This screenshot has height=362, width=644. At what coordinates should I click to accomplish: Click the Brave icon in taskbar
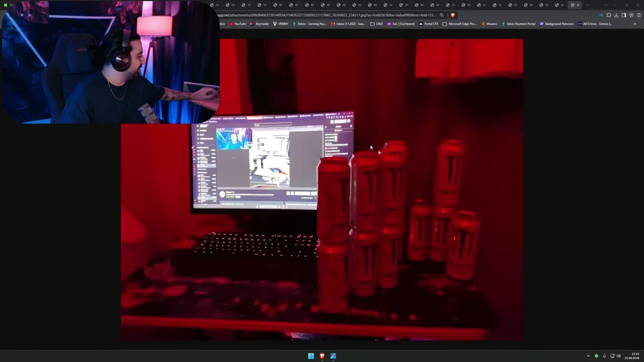[322, 356]
